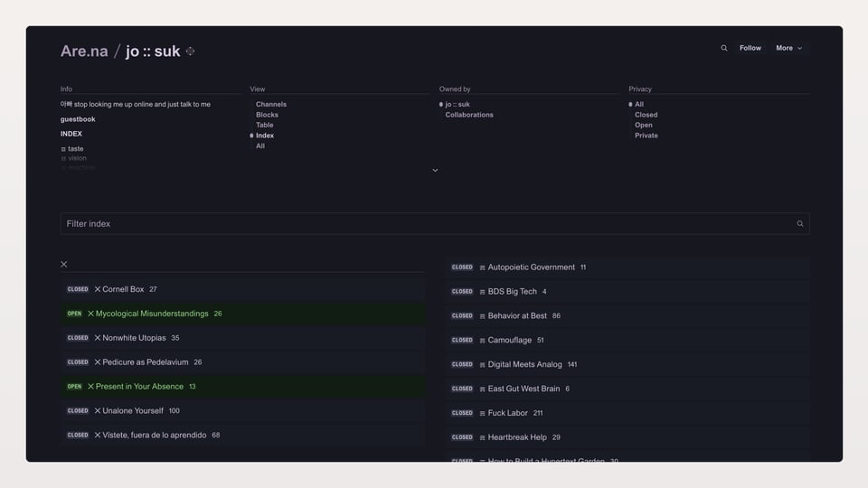Expand the info panel with the chevron
The height and width of the screenshot is (488, 868).
click(x=435, y=170)
